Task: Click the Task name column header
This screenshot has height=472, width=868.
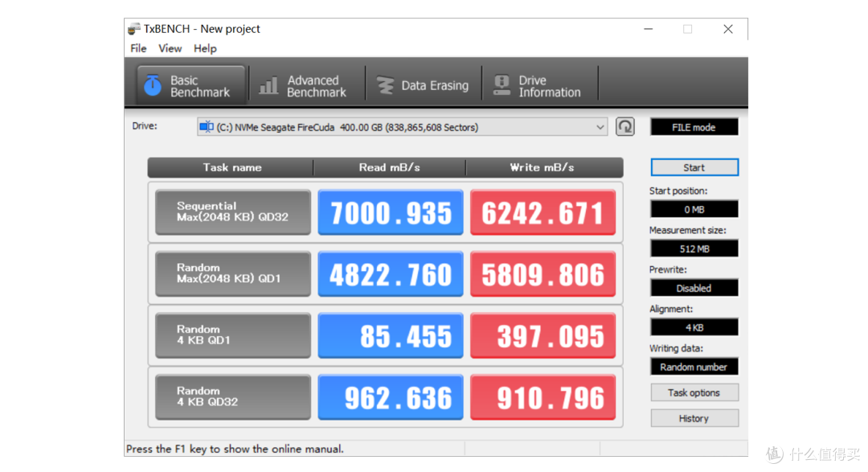Action: [231, 167]
